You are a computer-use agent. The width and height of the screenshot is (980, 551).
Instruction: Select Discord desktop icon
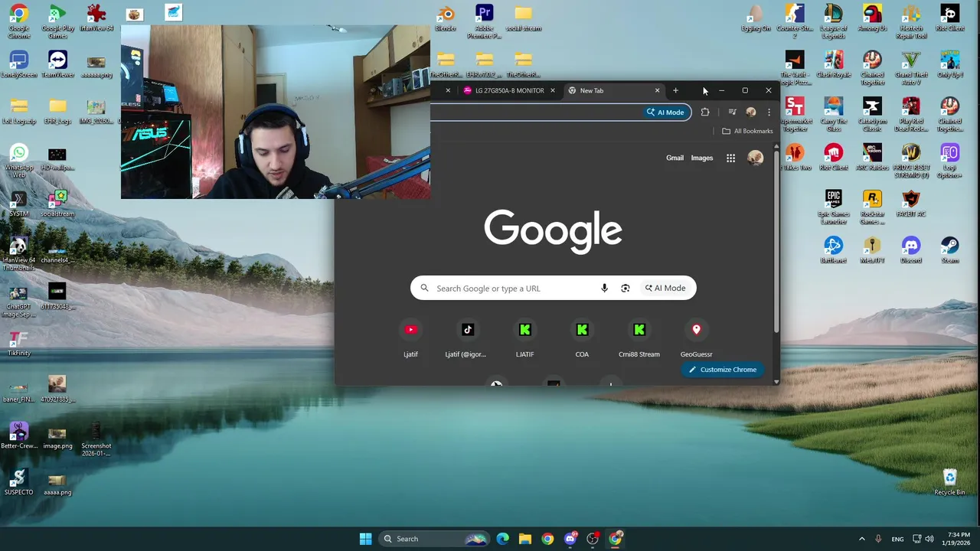911,250
